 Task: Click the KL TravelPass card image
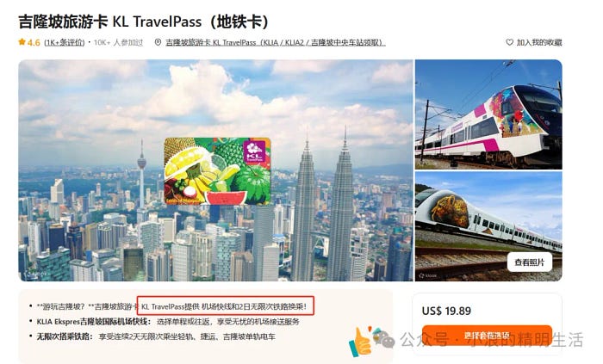click(217, 171)
